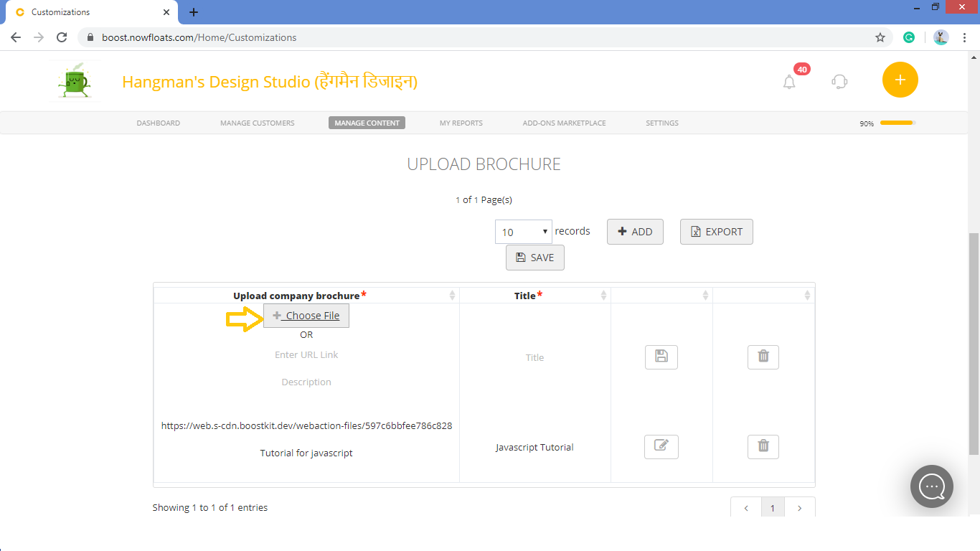Click 'Showing 1 to 1 of 1 entries'
The width and height of the screenshot is (980, 551).
(x=210, y=507)
